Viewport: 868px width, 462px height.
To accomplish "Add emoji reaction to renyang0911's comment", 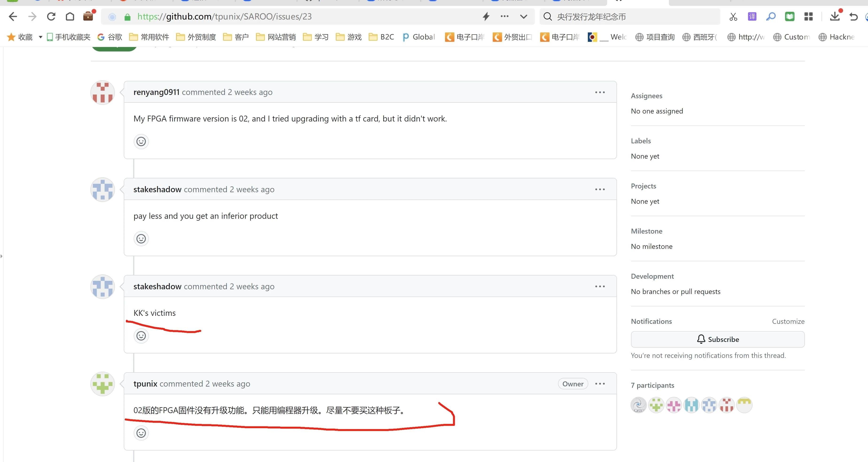I will coord(141,141).
